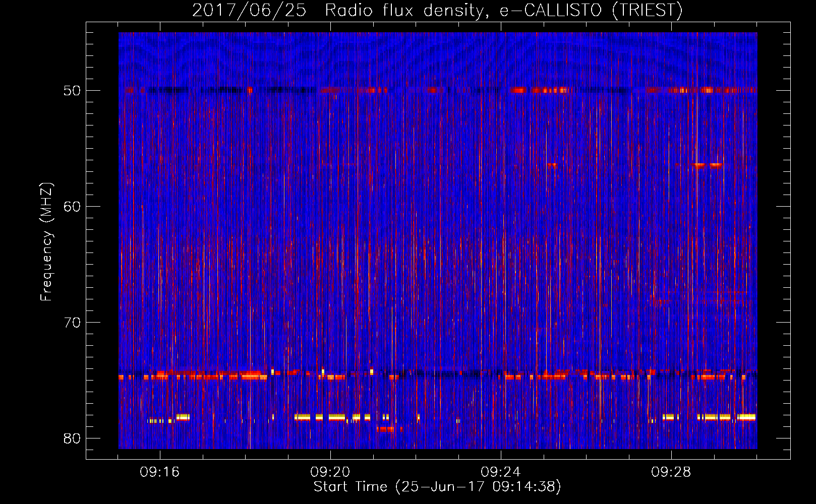Click the 'Start Time (25-Jun-17 09:14:38)' label

(437, 487)
